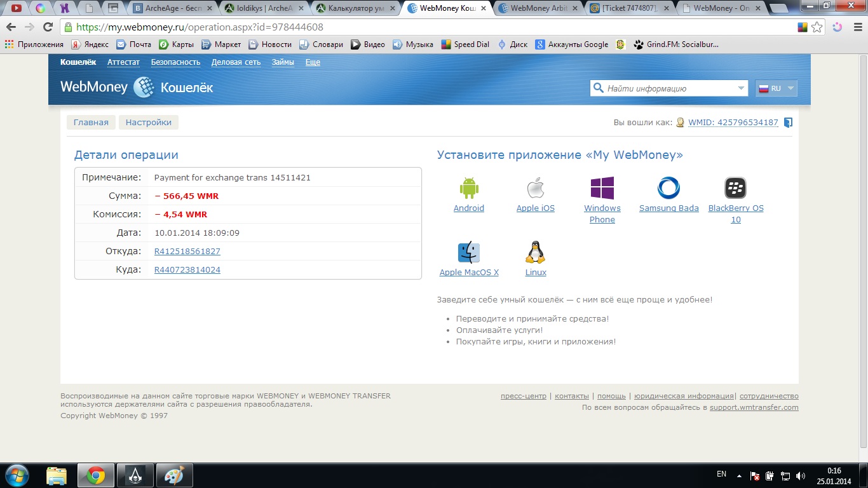Screen dimensions: 868x488
Task: Switch to the WebMoney Arbitrage tab
Action: coord(538,8)
